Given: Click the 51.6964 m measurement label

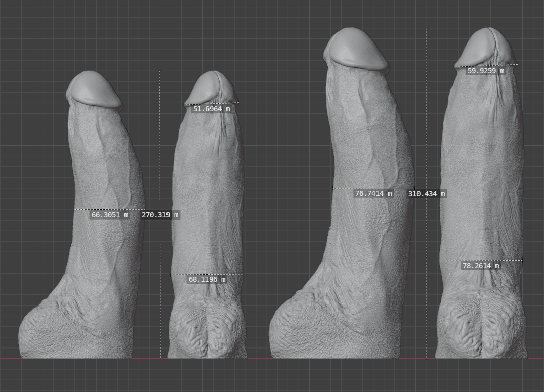Looking at the screenshot, I should (x=212, y=109).
